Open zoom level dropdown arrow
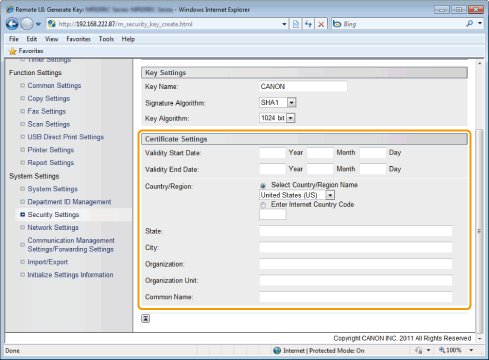The height and width of the screenshot is (360, 489). click(471, 350)
